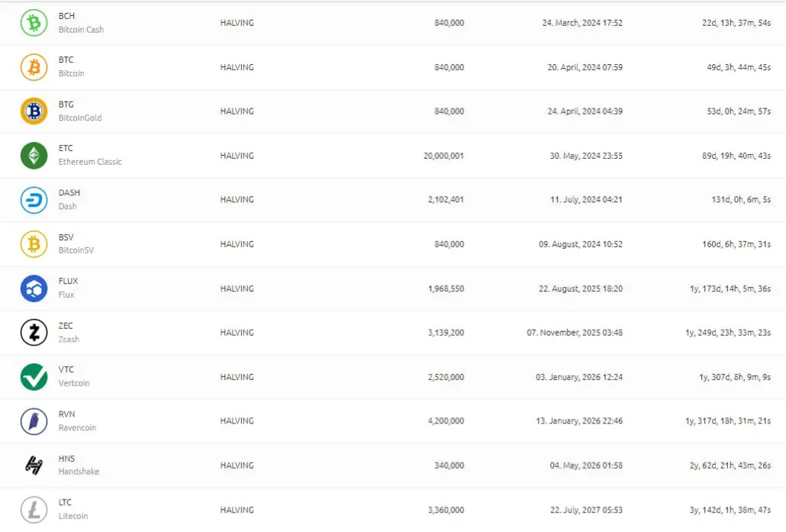786x532 pixels.
Task: Click the Handshake HNS logo icon
Action: 34,466
